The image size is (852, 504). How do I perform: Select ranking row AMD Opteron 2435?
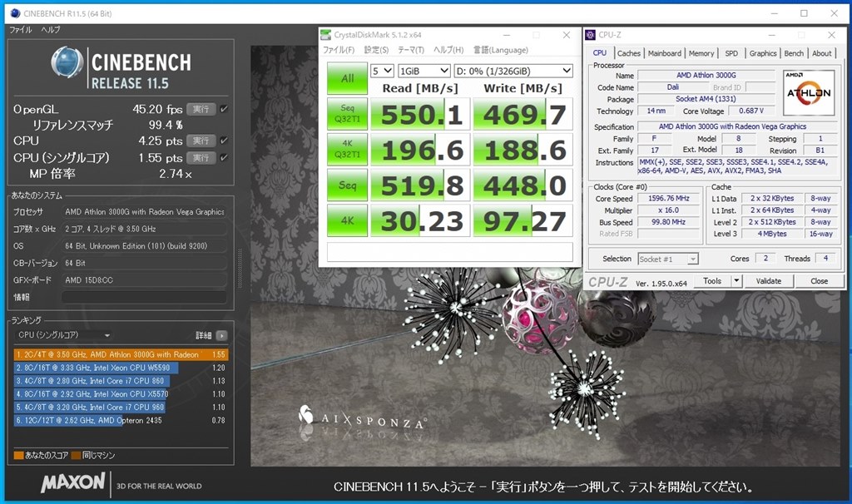121,420
